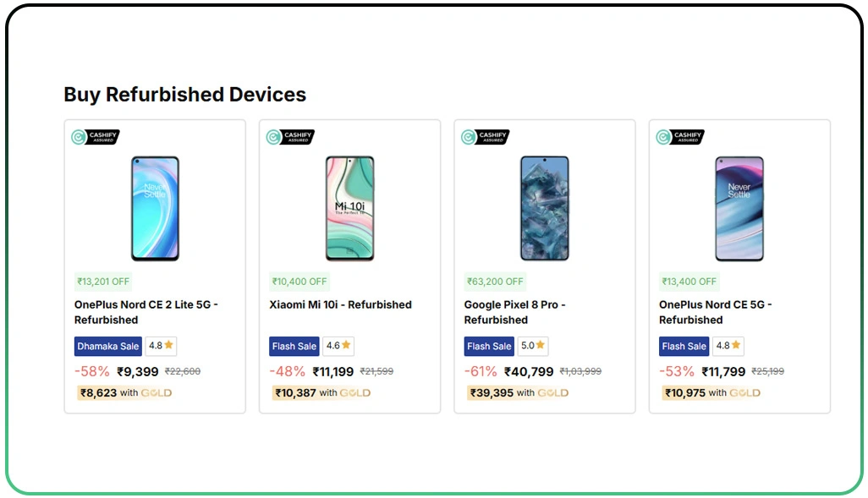Click the ₹13,400 OFF label on Nord CE 5G

pos(689,282)
